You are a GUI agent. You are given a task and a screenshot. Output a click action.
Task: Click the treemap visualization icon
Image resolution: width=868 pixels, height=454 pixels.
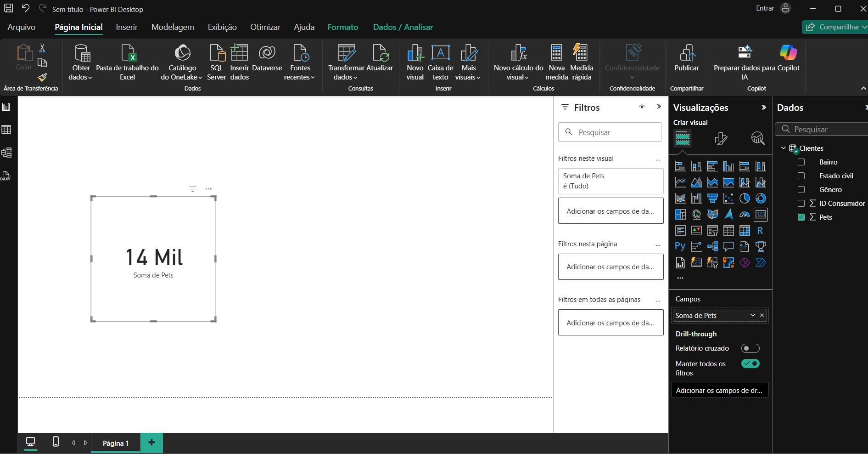(x=680, y=215)
